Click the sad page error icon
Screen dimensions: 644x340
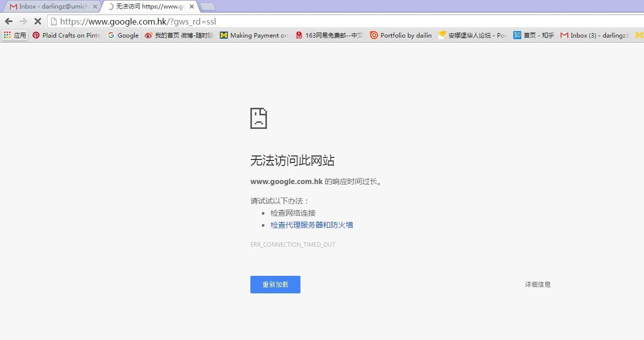[x=258, y=118]
